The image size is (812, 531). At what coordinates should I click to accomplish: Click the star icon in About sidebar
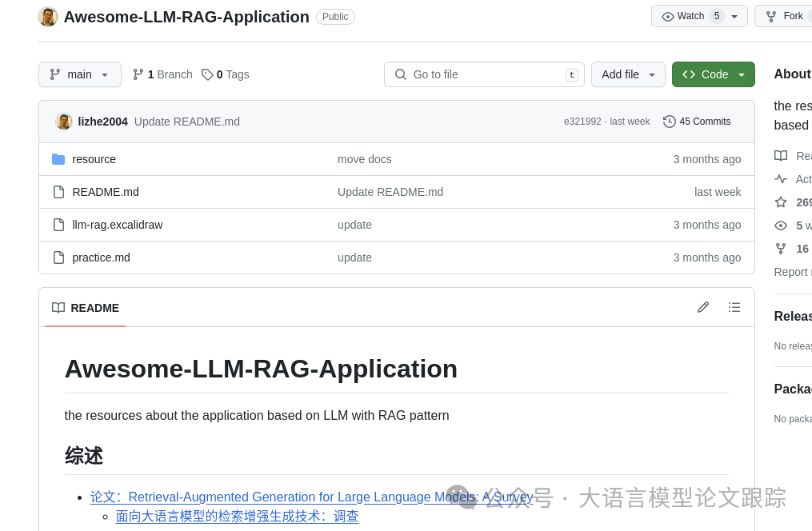coord(781,202)
